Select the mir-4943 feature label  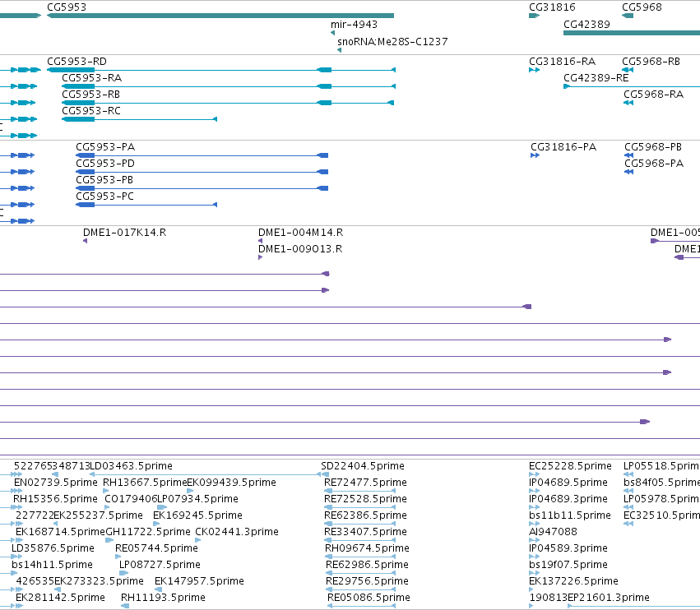click(354, 24)
